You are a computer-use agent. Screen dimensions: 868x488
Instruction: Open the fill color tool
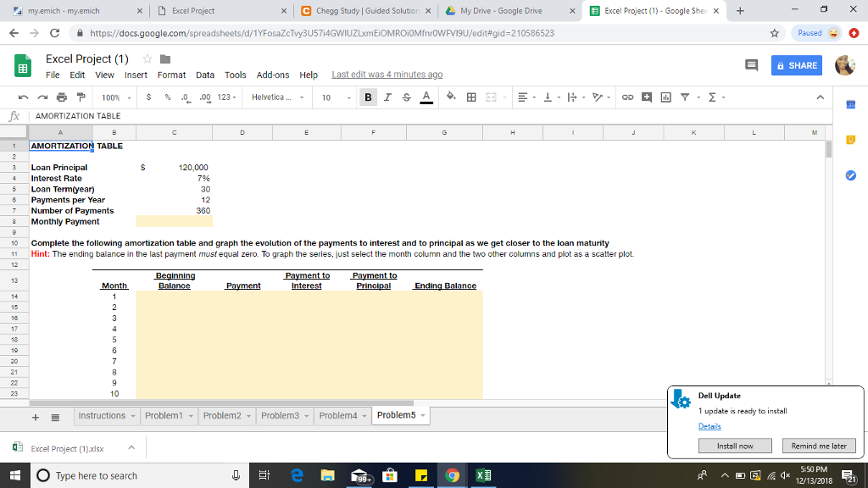451,97
